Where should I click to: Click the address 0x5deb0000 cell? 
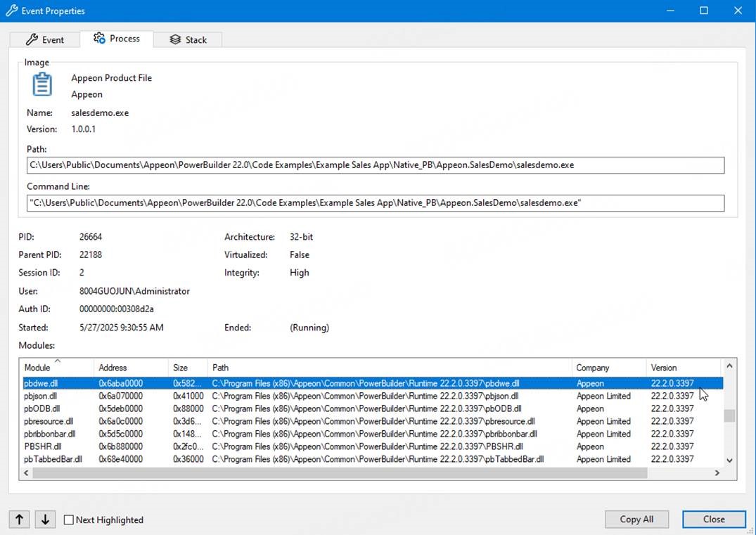[x=120, y=408]
